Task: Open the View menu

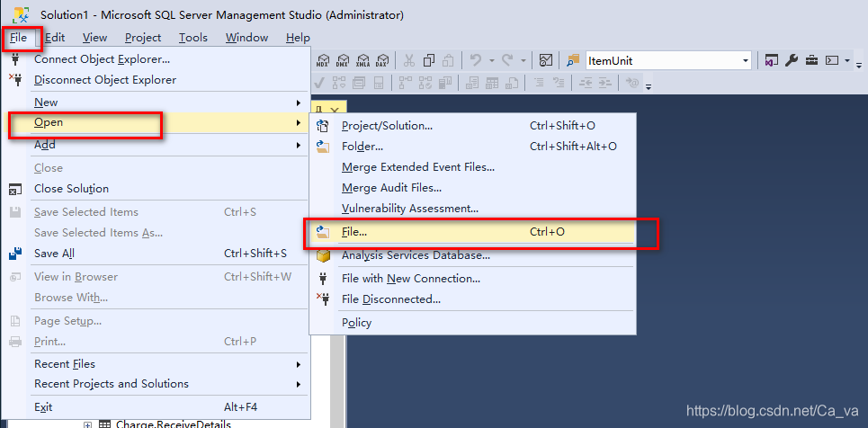Action: coord(94,38)
